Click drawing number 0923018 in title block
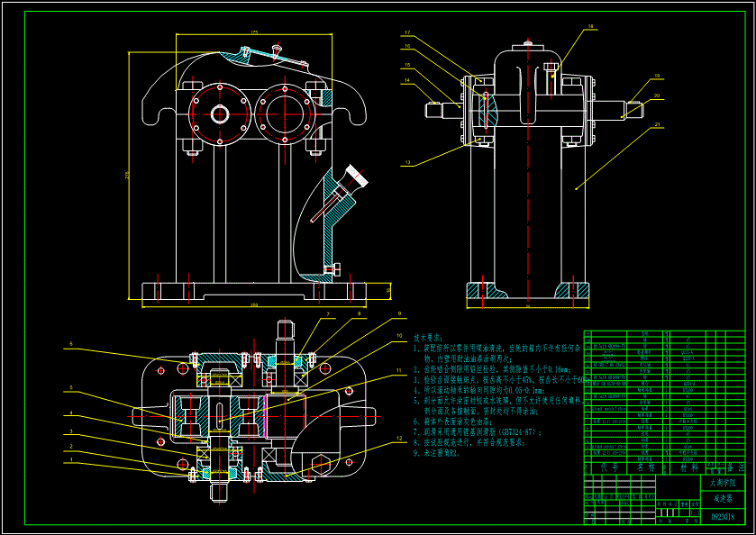This screenshot has height=535, width=756. (723, 517)
